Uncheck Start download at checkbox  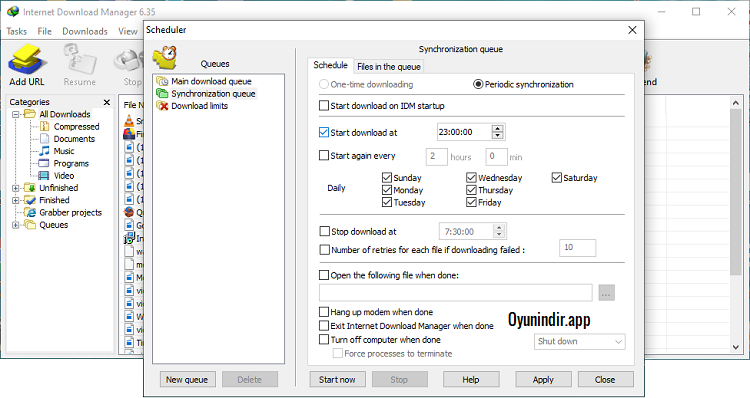(324, 133)
